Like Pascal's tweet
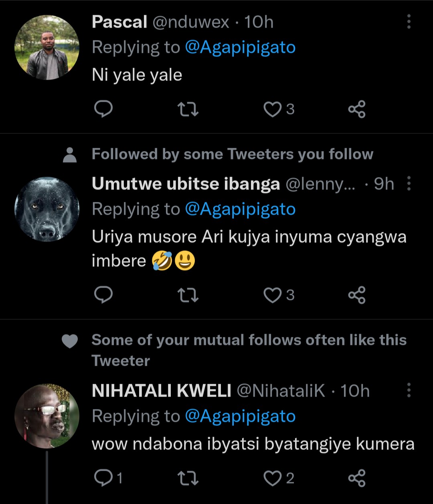This screenshot has width=433, height=504. tap(273, 109)
